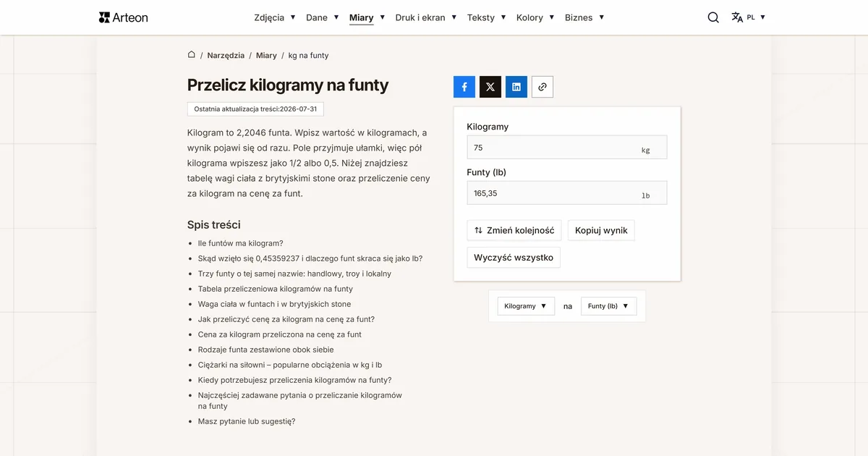Expand the Kolory menu

(535, 17)
